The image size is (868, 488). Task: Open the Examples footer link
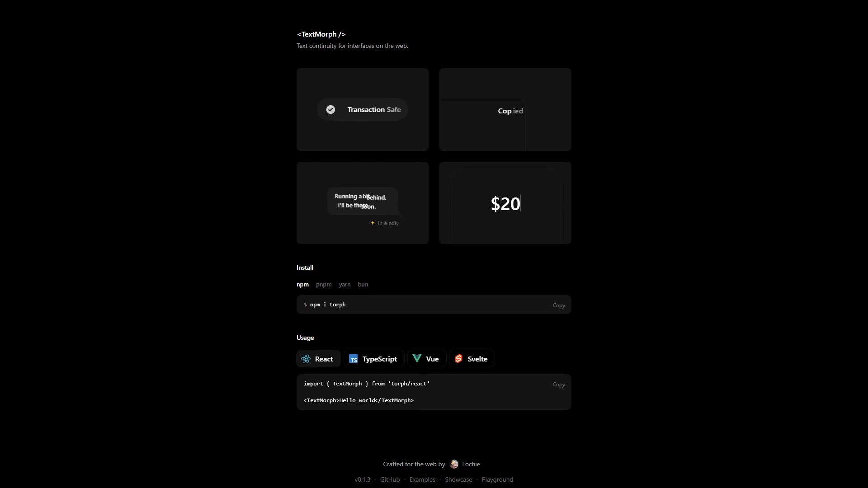(422, 479)
